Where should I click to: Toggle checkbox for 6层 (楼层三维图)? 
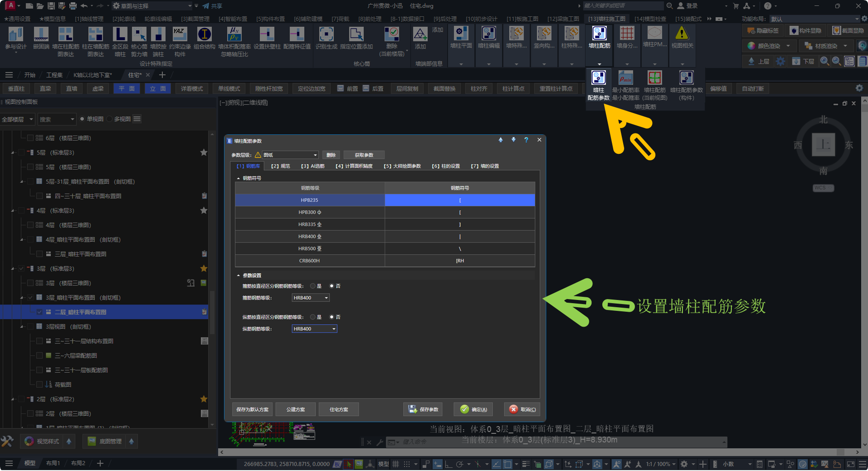click(x=30, y=138)
